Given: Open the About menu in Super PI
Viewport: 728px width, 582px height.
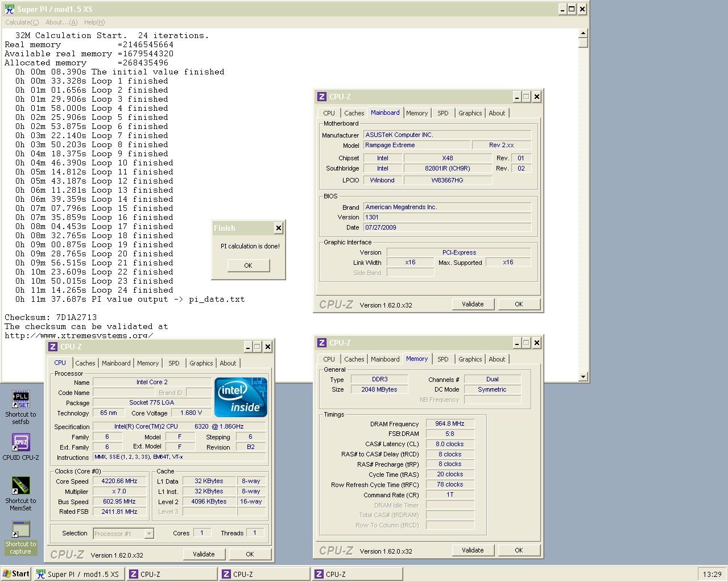Looking at the screenshot, I should click(61, 22).
